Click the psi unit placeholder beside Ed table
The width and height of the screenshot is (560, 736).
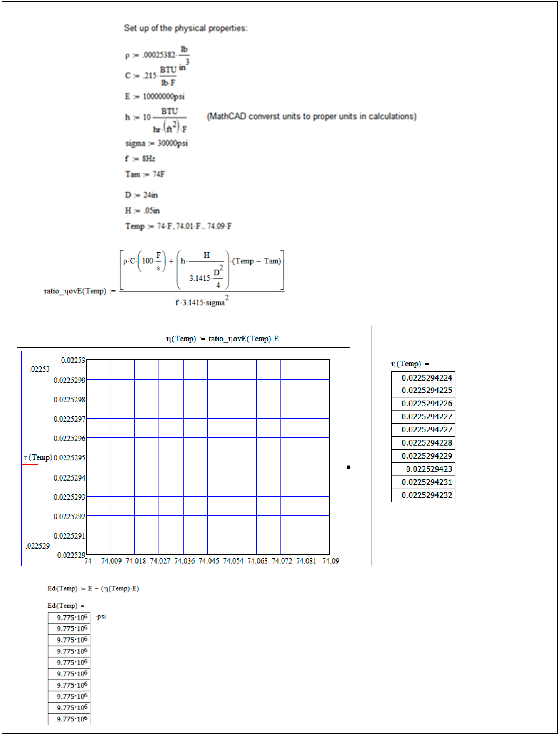tap(101, 617)
